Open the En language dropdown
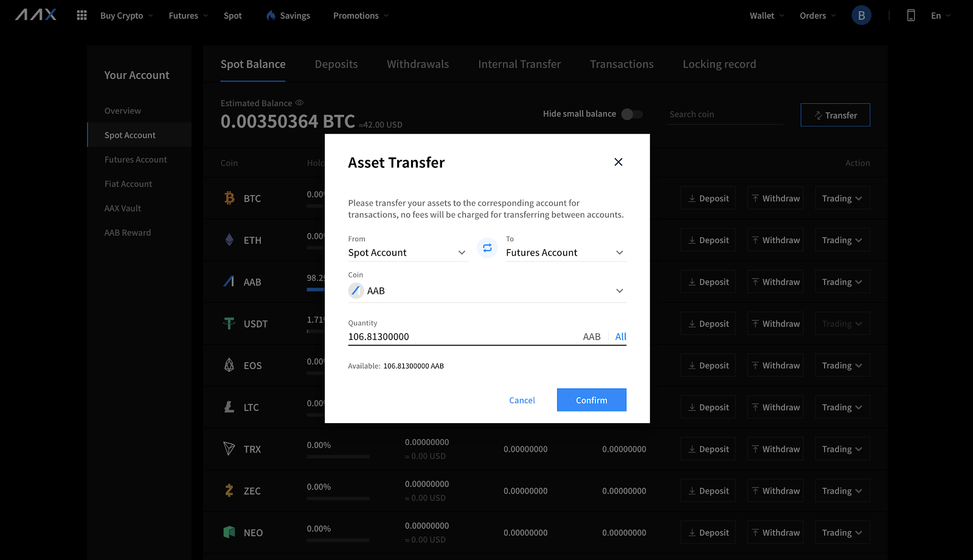 click(x=941, y=15)
